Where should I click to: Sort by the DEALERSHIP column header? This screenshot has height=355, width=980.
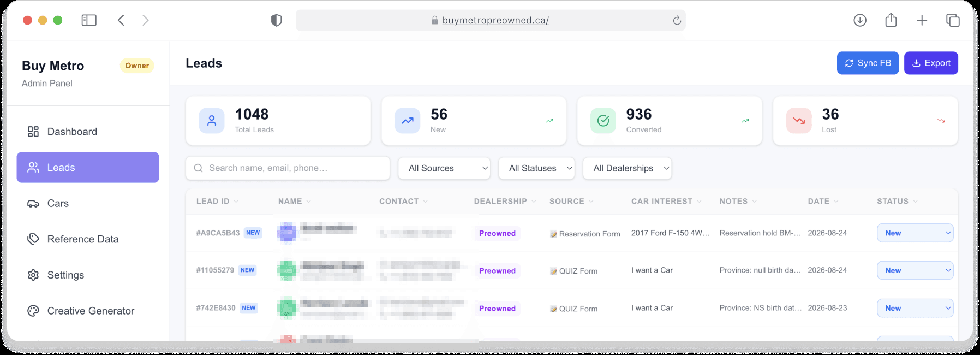click(505, 201)
